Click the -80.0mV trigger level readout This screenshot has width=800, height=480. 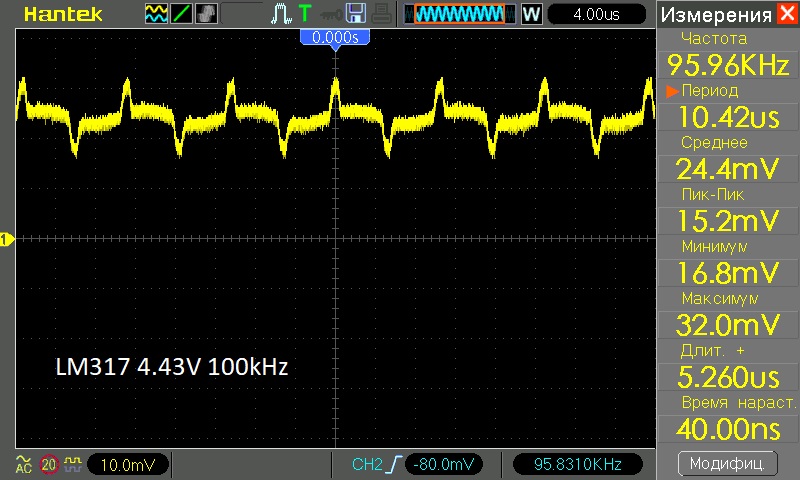pos(443,464)
